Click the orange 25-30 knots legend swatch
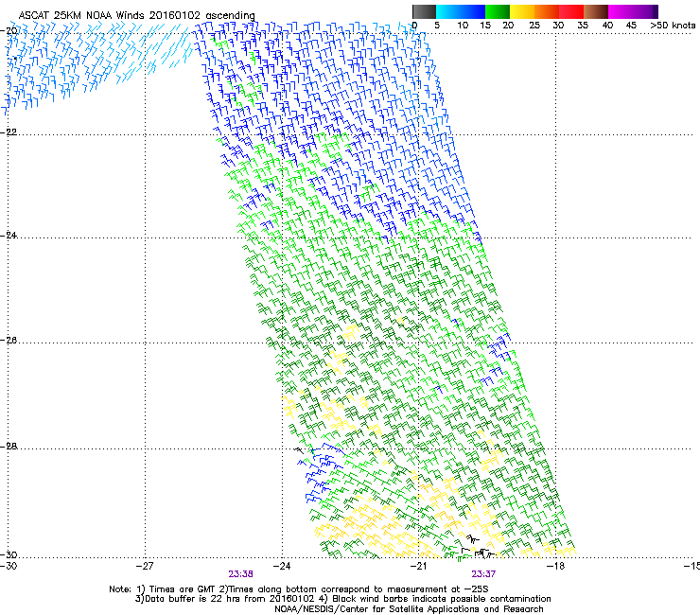 (x=547, y=11)
